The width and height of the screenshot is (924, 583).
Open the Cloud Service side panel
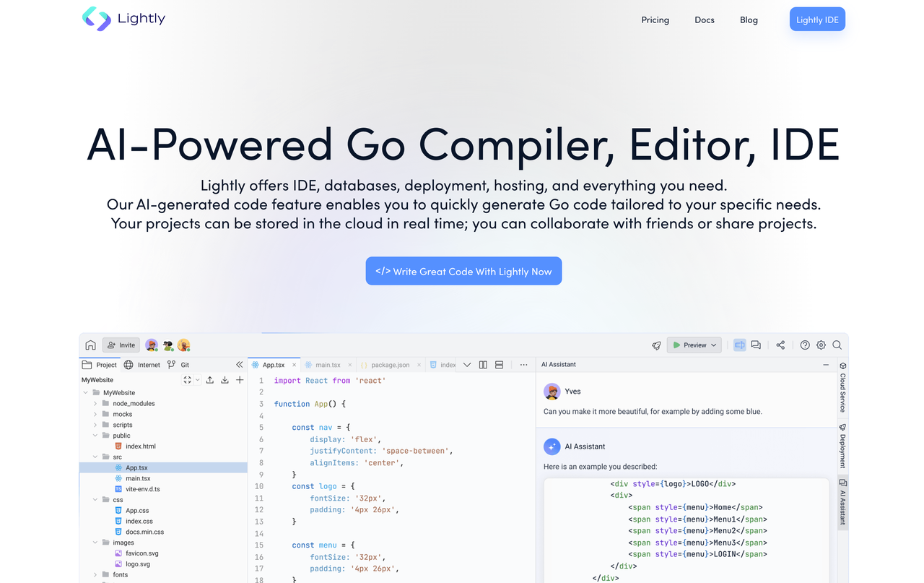click(842, 387)
